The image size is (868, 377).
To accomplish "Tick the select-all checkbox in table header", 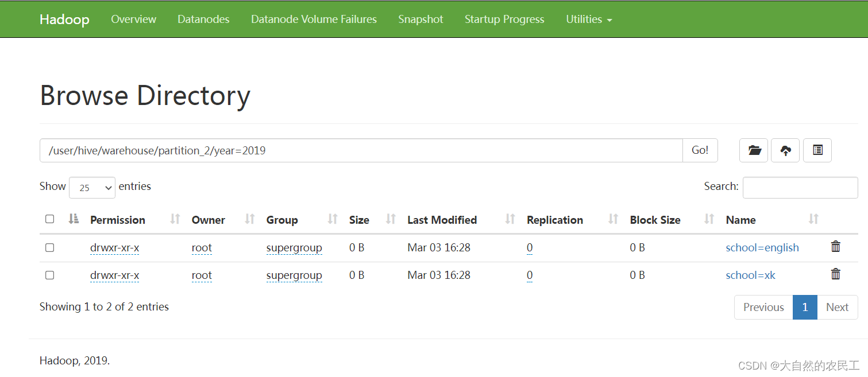I will coord(49,219).
